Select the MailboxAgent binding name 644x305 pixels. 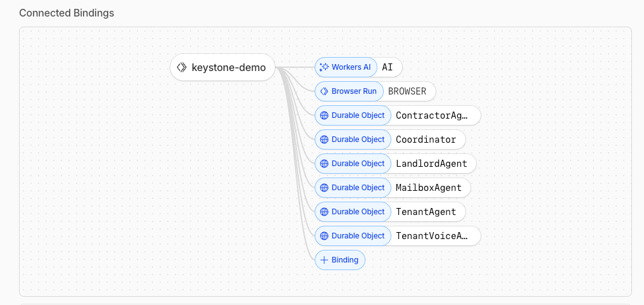pos(429,188)
